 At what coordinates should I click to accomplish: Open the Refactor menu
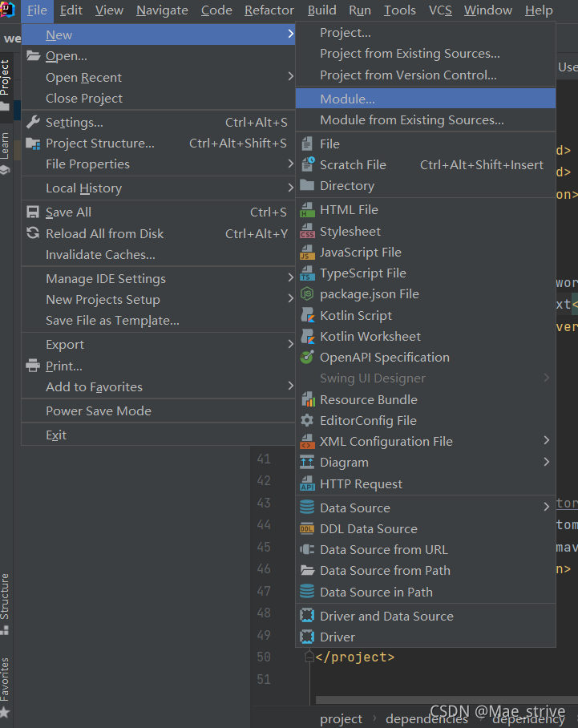269,10
